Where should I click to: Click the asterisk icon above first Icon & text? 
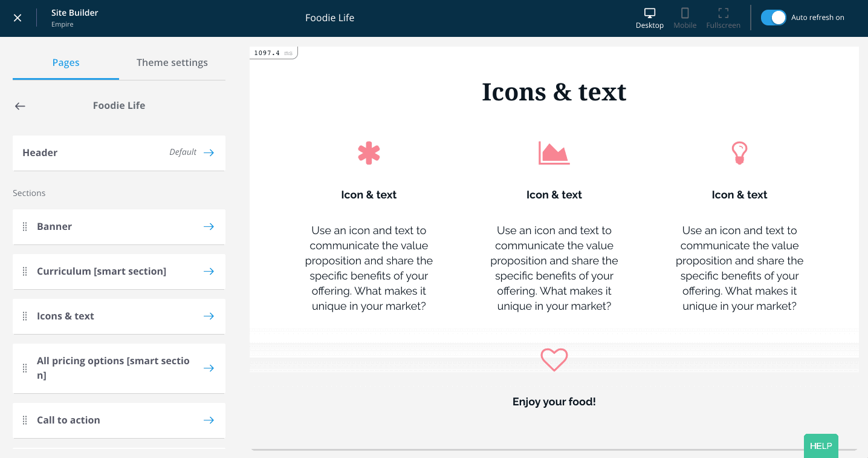click(x=369, y=152)
